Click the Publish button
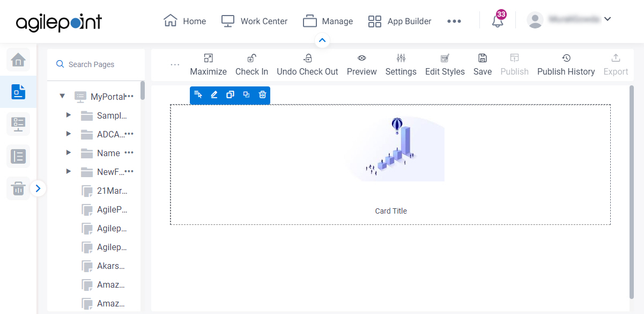The height and width of the screenshot is (314, 644). tap(515, 65)
